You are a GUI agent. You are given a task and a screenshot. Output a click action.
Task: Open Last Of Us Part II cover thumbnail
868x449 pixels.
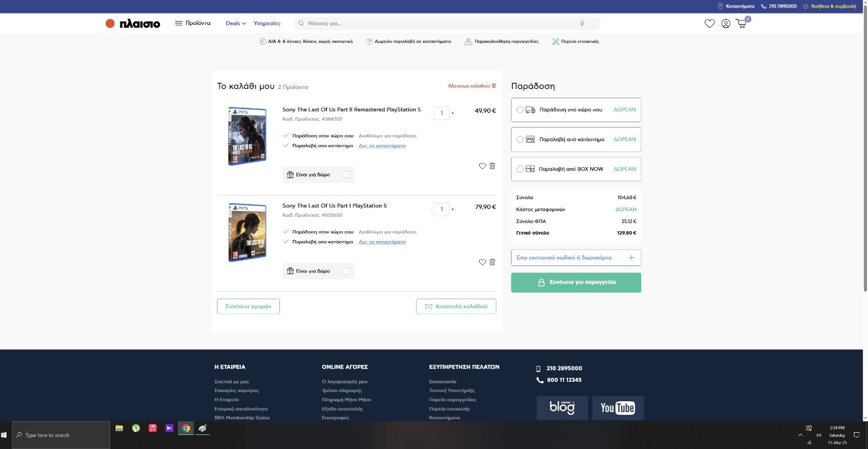click(x=247, y=136)
